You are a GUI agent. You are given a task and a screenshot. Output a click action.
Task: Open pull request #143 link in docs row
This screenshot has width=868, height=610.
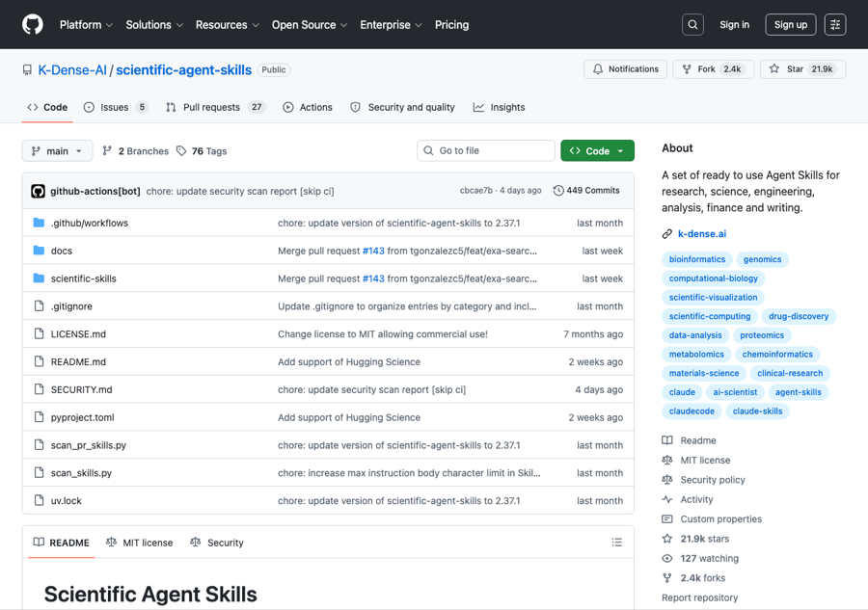(373, 251)
